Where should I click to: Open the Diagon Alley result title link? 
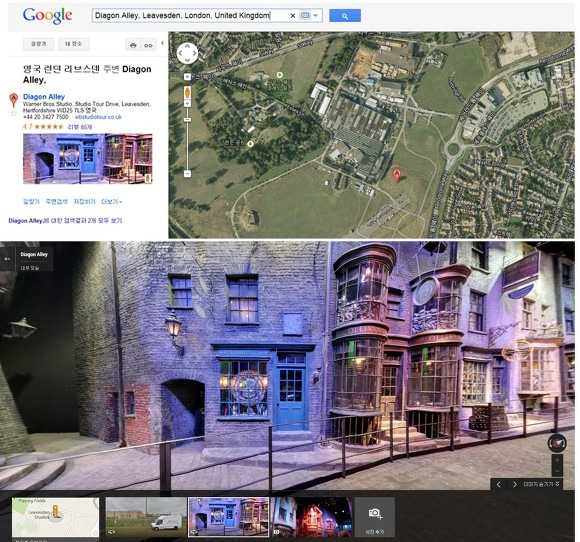[x=44, y=97]
